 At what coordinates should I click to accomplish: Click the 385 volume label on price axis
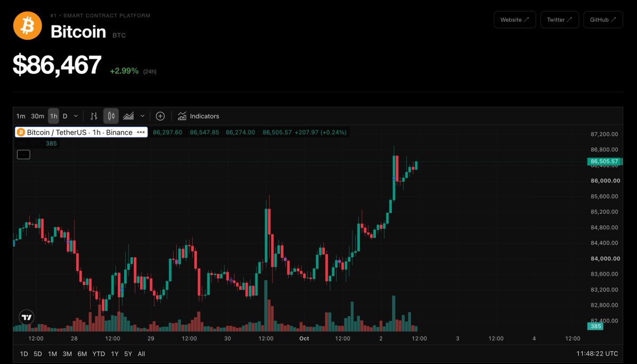pyautogui.click(x=595, y=326)
